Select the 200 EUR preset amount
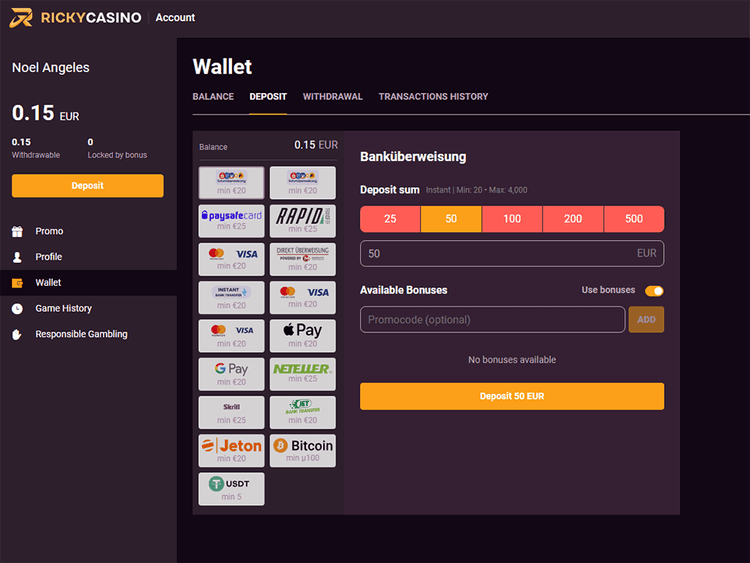750x563 pixels. (x=573, y=219)
